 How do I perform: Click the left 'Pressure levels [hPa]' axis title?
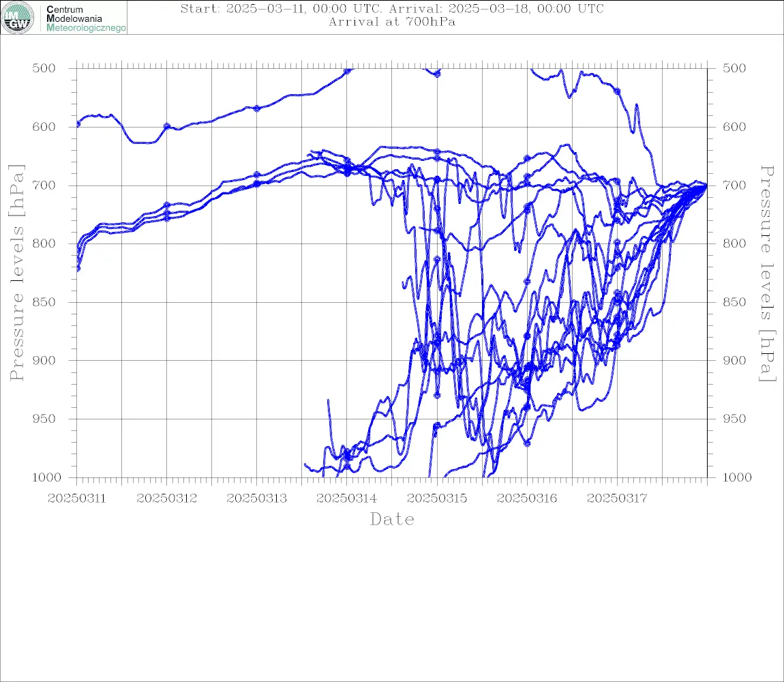(x=16, y=273)
